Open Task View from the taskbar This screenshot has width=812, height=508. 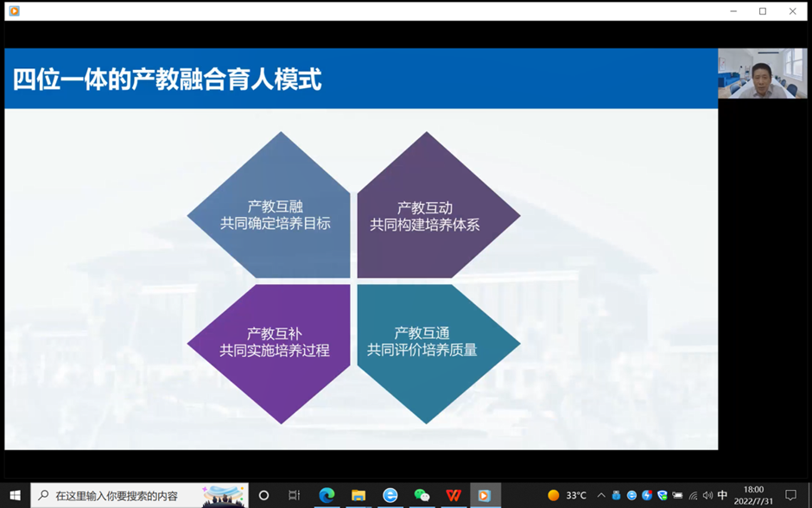click(295, 495)
